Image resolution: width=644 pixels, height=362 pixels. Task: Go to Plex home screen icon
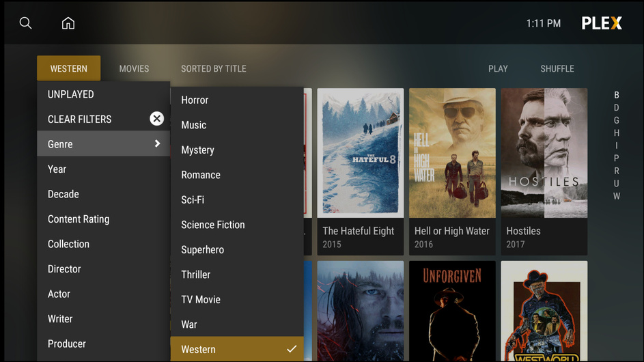click(x=68, y=23)
